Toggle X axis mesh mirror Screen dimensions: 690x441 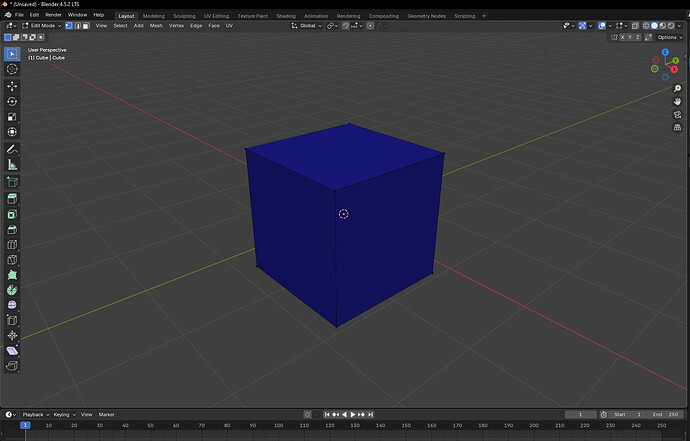[623, 37]
